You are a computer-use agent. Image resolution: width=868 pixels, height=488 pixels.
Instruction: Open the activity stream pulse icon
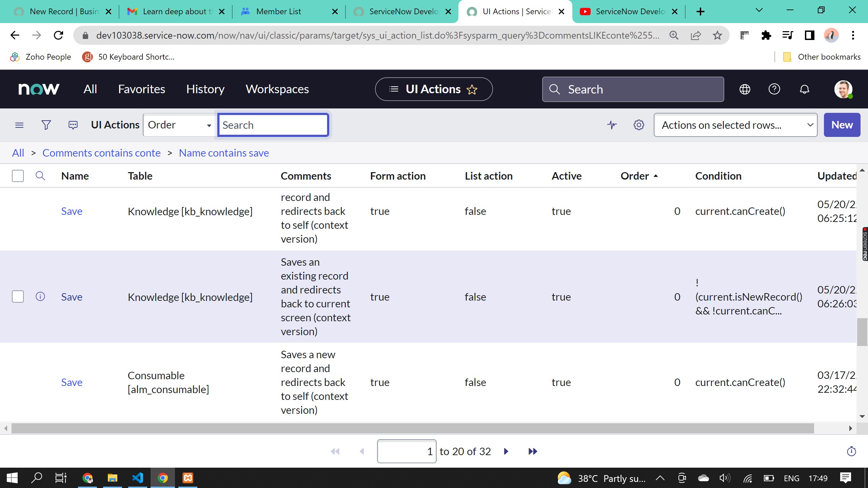[612, 125]
